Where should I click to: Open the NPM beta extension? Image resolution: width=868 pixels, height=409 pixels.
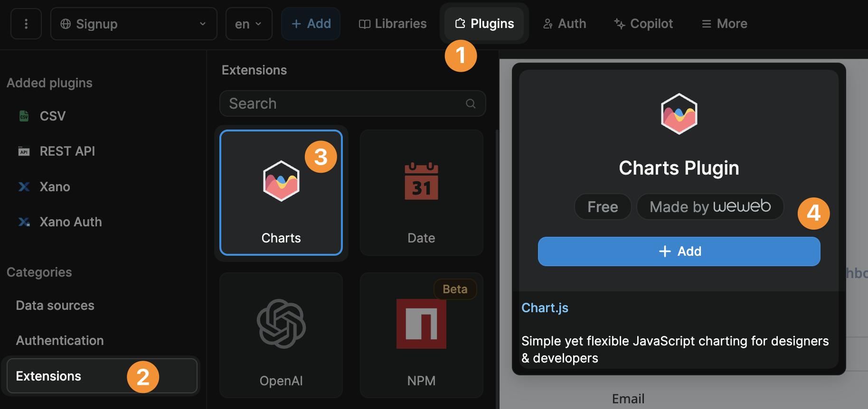421,324
